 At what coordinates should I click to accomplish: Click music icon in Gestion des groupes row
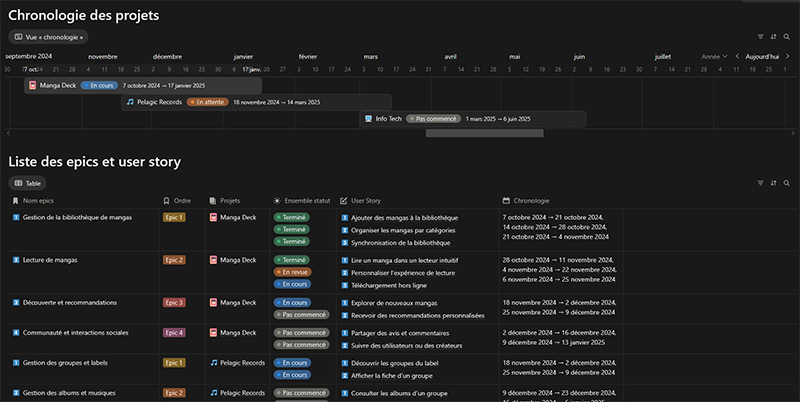point(214,363)
